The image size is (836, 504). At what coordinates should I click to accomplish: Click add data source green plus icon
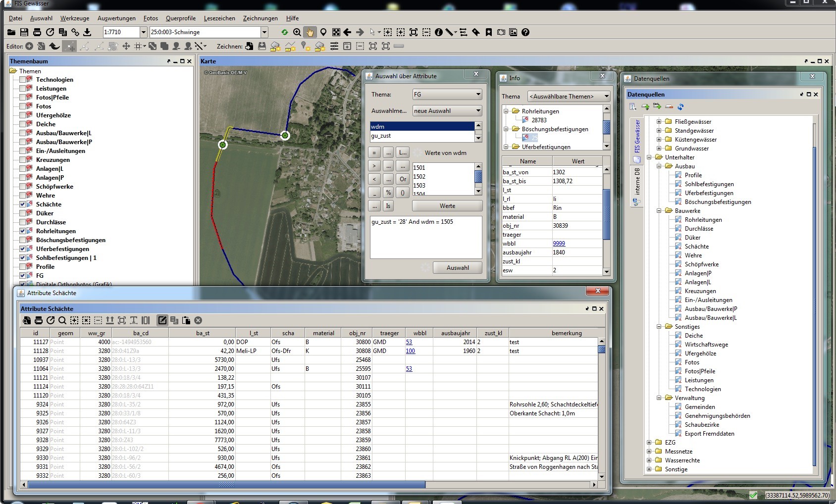click(x=645, y=106)
